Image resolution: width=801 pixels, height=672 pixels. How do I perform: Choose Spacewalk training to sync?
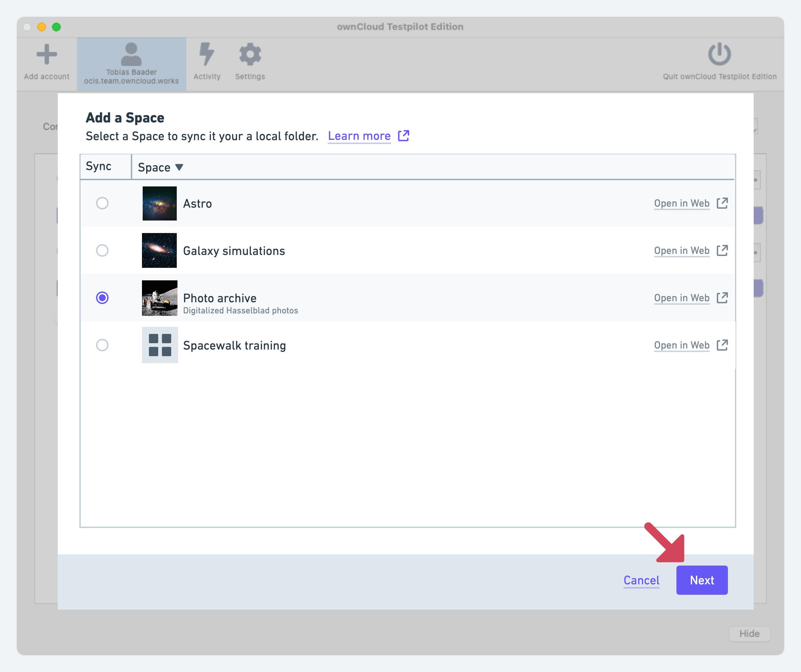(x=102, y=345)
